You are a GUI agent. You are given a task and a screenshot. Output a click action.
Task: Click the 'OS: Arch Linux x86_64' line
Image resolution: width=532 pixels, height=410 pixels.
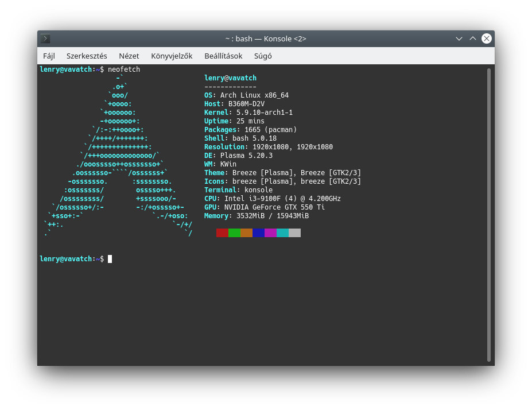[246, 95]
